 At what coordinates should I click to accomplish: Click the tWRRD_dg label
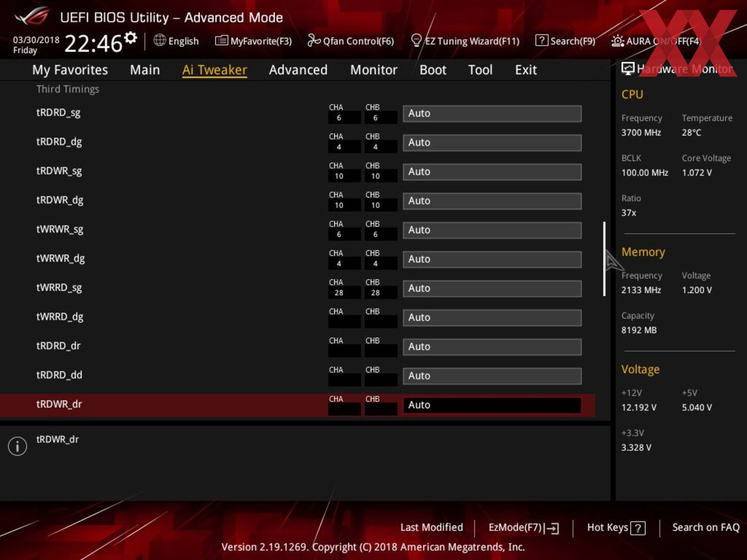coord(60,316)
